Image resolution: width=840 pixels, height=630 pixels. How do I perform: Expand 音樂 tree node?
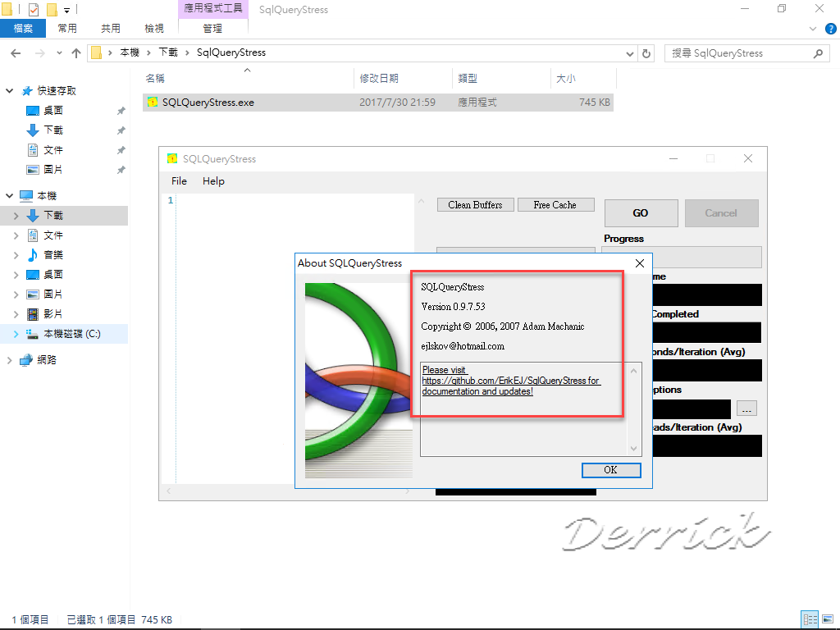point(16,255)
